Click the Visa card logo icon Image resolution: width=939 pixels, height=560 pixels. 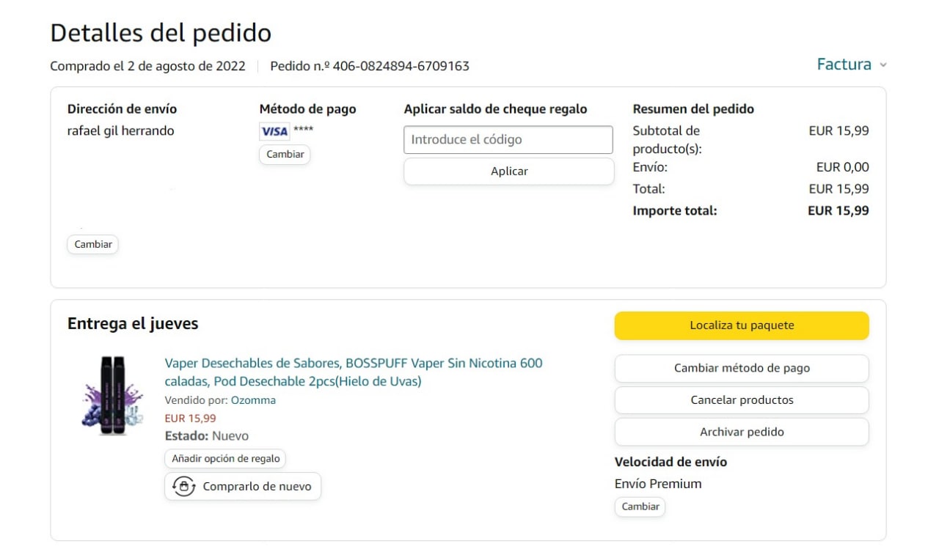click(274, 131)
